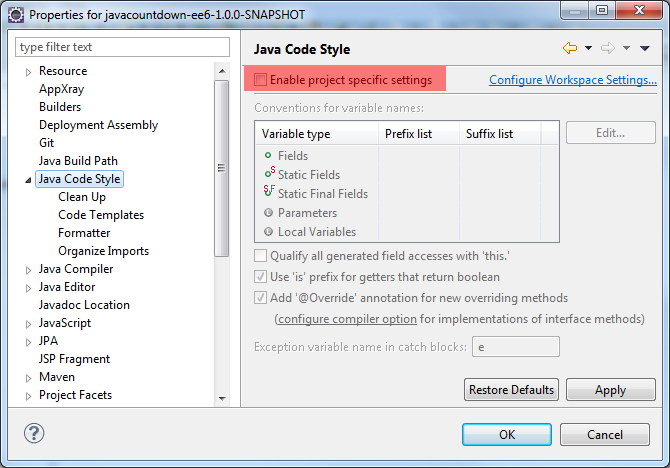
Task: Select JSP Fragment page
Action: click(x=74, y=359)
